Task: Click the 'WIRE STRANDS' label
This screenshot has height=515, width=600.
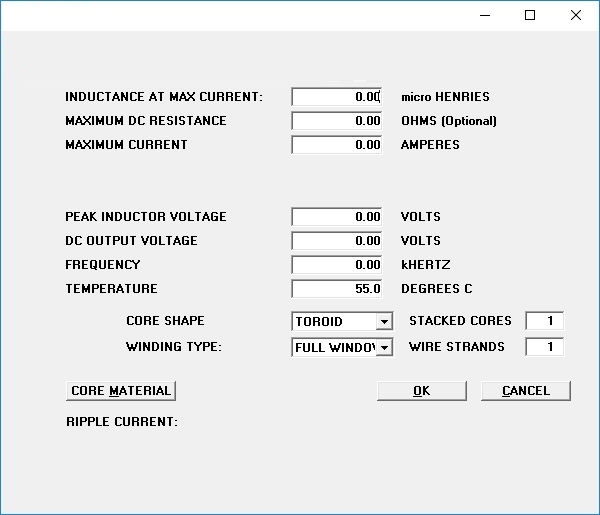Action: click(x=457, y=347)
